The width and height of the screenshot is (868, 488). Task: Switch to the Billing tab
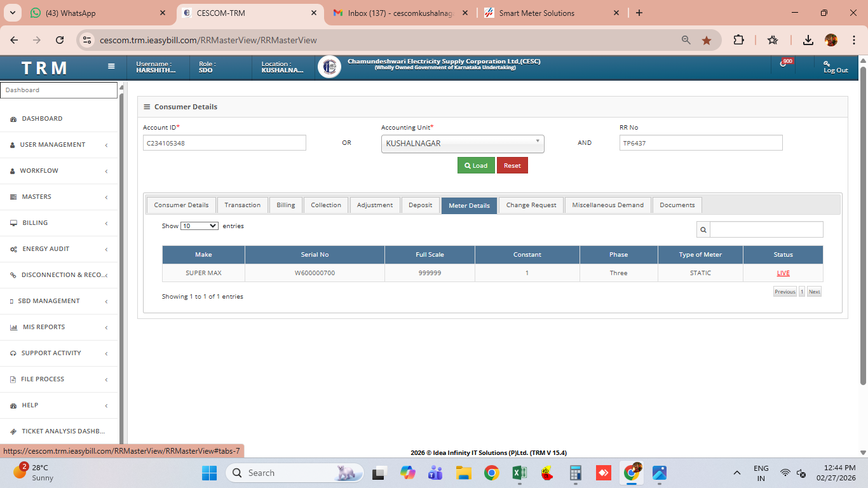coord(286,205)
